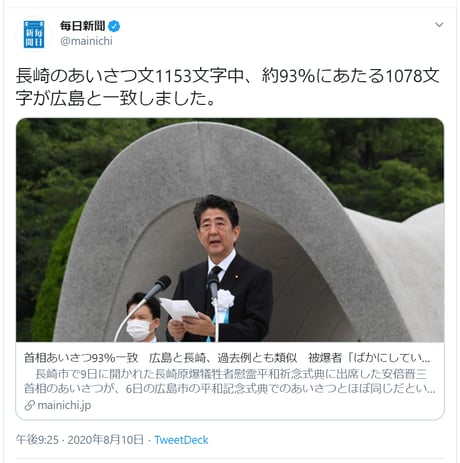Expand the tweet options chevron menu
Screen dimensions: 460x463
pyautogui.click(x=439, y=25)
